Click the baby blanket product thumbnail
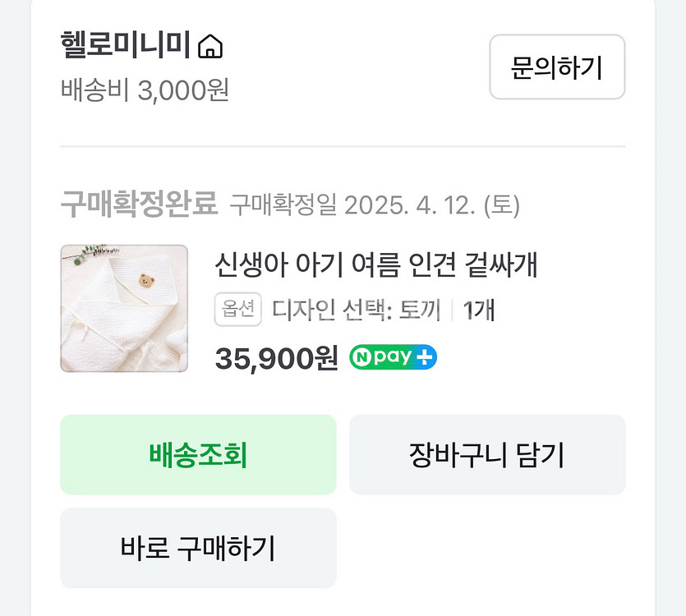 click(x=124, y=309)
